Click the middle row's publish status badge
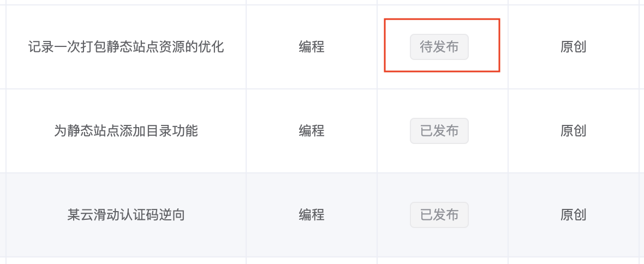644x264 pixels. [439, 131]
